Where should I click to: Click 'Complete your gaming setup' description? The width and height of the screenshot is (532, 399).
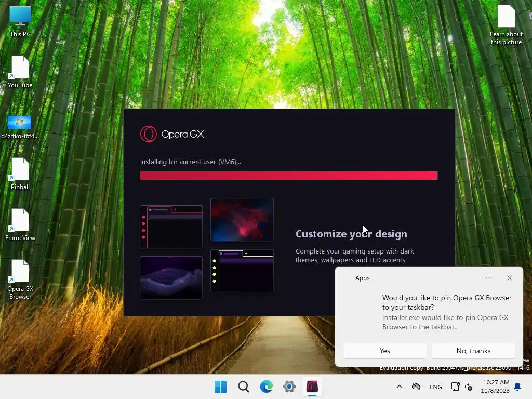pos(354,256)
